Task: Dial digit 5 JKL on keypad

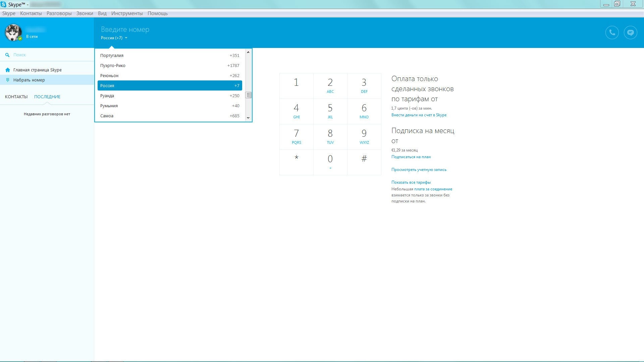Action: click(x=330, y=111)
